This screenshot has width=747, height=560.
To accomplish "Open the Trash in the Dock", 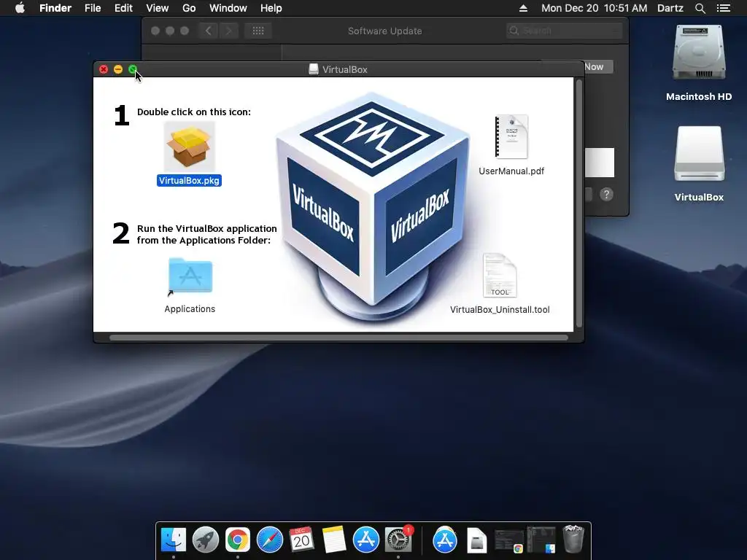I will (x=573, y=539).
